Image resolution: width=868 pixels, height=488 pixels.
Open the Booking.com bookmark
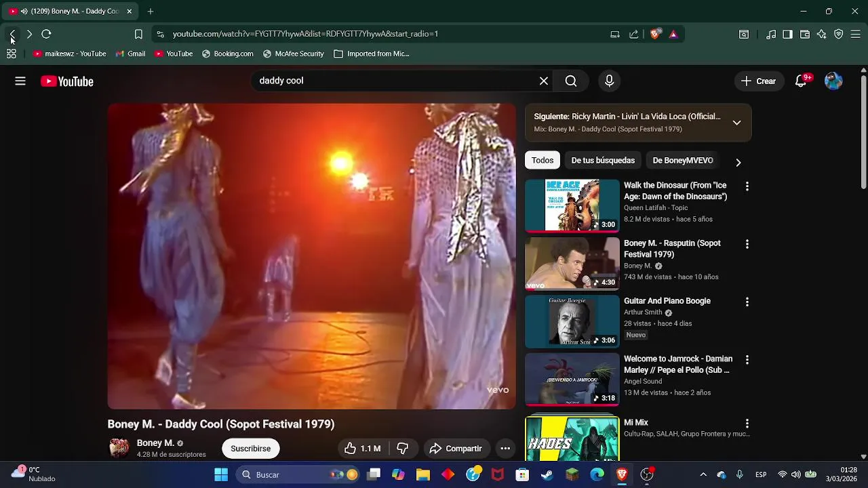228,54
